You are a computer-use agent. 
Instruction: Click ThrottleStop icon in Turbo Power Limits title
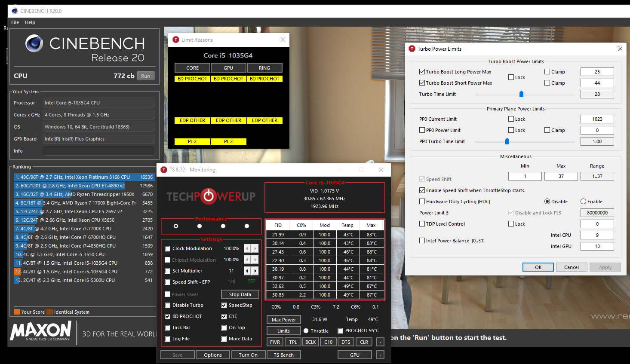point(412,49)
